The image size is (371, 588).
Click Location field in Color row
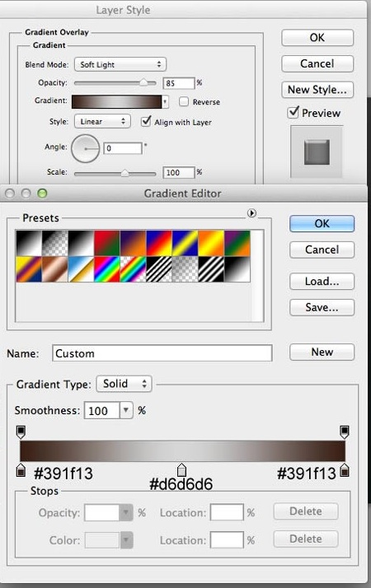(227, 540)
